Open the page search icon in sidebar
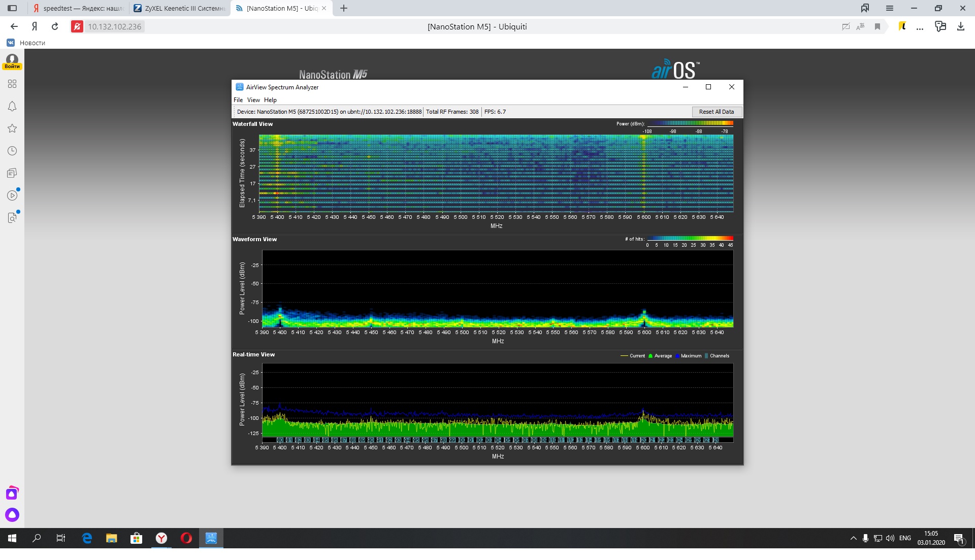Screen dimensions: 975x560 pyautogui.click(x=12, y=218)
